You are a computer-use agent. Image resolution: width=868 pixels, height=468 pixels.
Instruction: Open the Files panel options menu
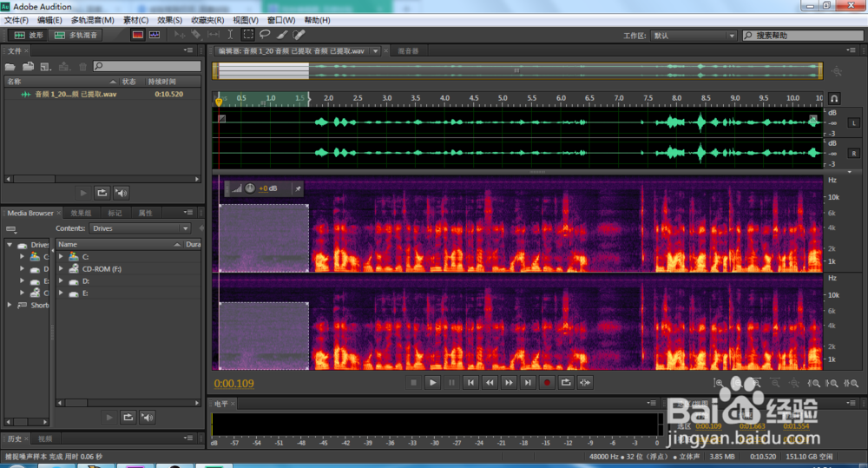pos(188,50)
